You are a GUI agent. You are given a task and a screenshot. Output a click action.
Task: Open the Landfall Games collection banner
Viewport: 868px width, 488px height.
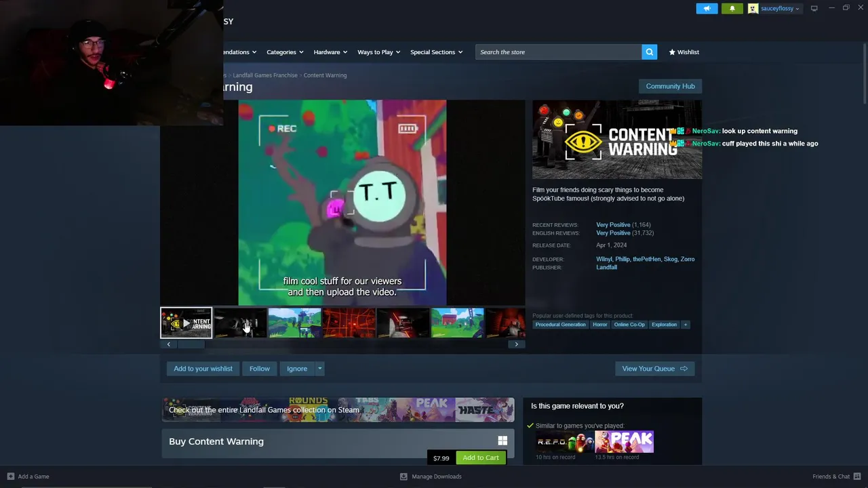[338, 410]
